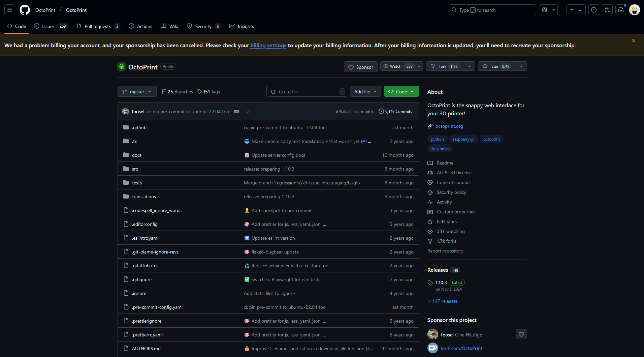The image size is (644, 357).
Task: Open the AGPL-3.0 license scale icon
Action: 430,173
